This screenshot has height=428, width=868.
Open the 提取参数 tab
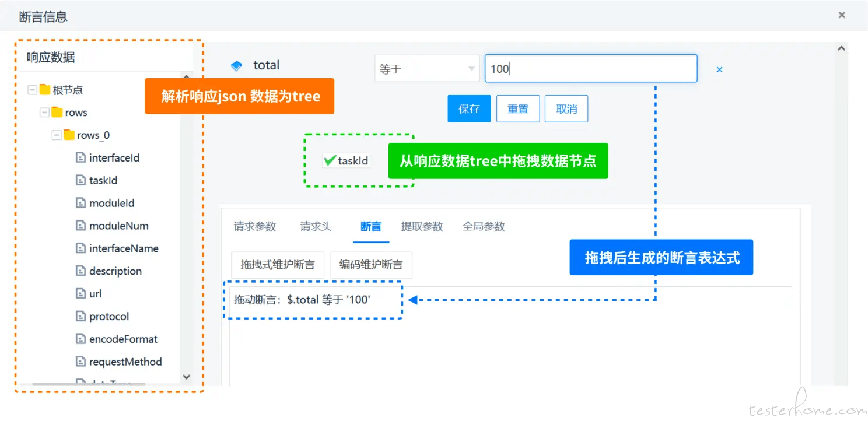coord(422,226)
